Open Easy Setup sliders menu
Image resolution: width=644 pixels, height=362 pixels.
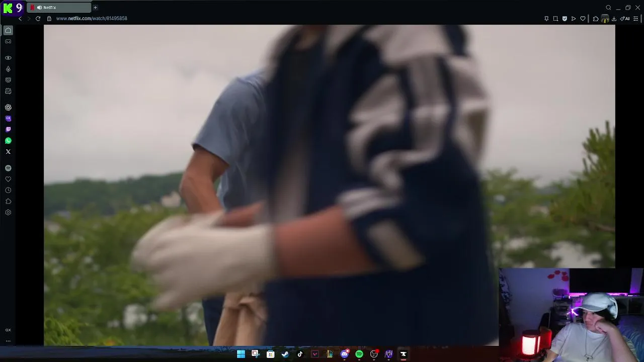point(636,19)
